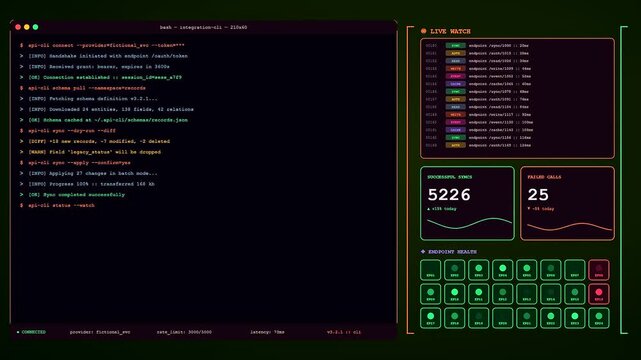Click the 'api-cli status --watch' command

(61, 205)
